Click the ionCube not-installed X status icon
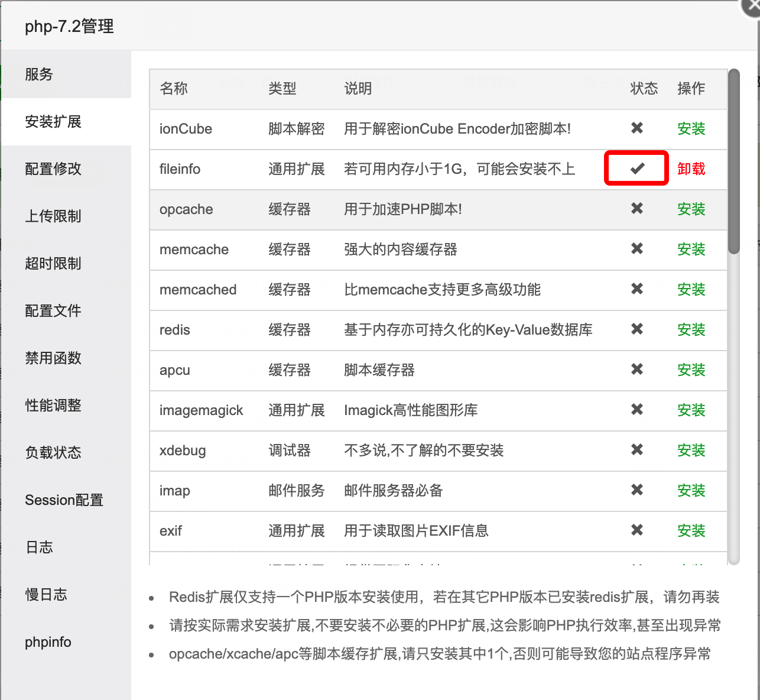The height and width of the screenshot is (700, 760). [x=636, y=128]
